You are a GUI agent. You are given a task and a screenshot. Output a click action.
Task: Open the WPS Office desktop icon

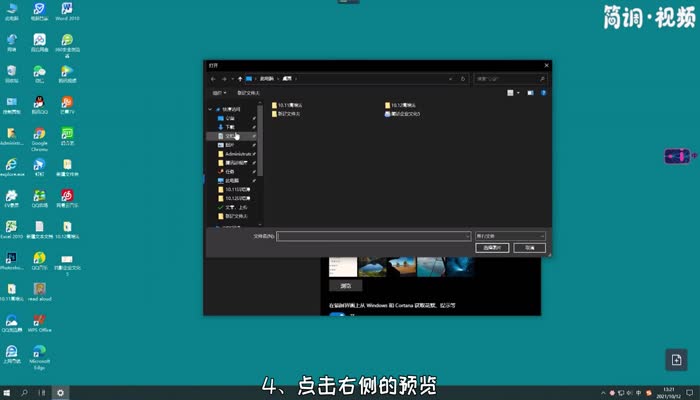[39, 321]
